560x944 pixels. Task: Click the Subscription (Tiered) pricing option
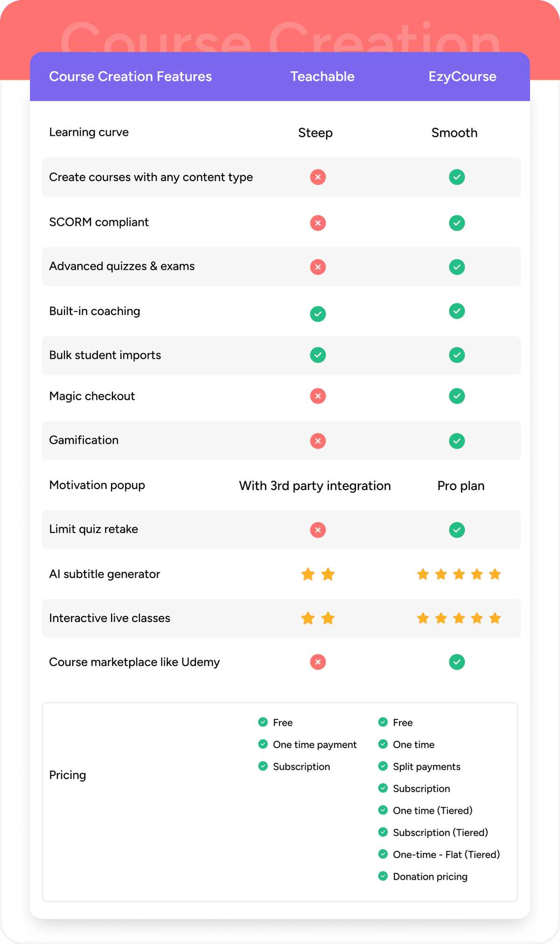pos(440,832)
